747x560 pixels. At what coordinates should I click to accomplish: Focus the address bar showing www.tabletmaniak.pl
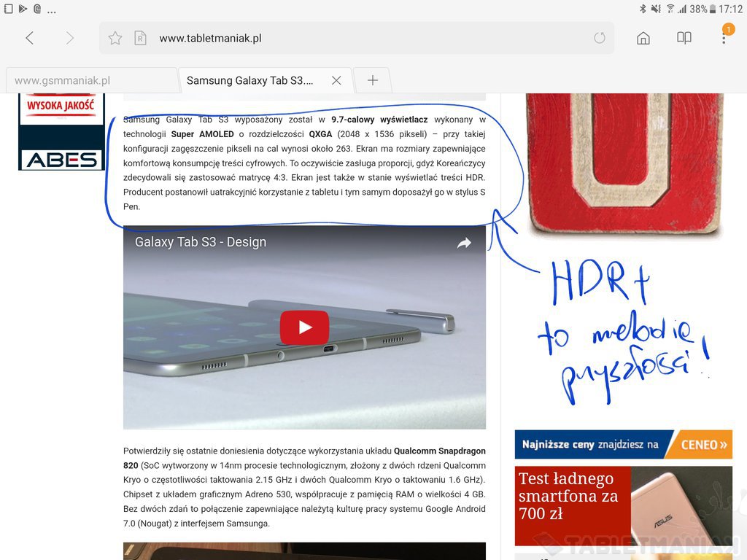[356, 38]
